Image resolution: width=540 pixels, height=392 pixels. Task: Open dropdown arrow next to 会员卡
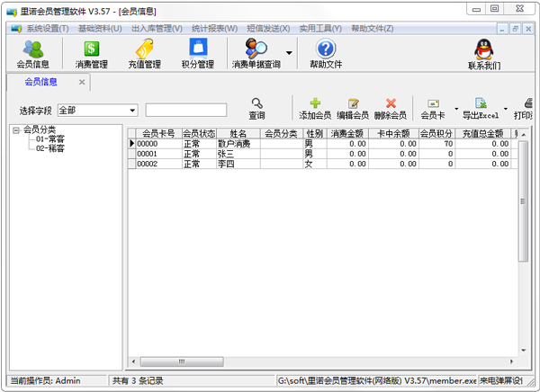pyautogui.click(x=456, y=109)
